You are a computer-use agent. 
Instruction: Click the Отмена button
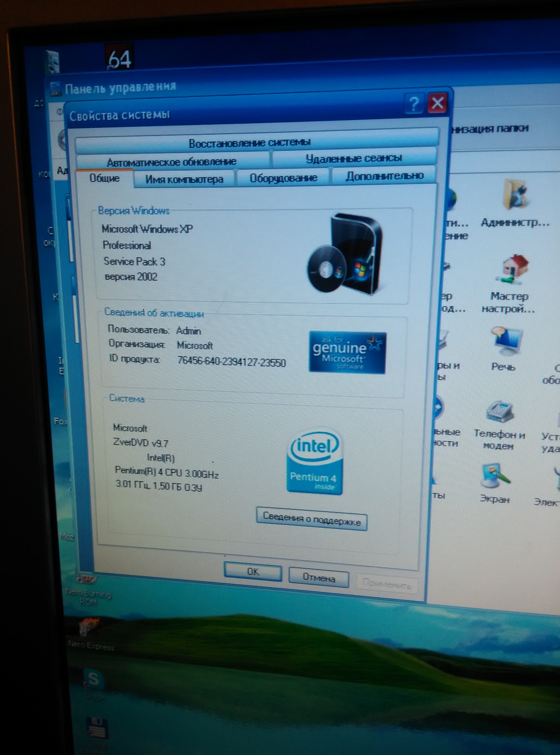point(318,577)
